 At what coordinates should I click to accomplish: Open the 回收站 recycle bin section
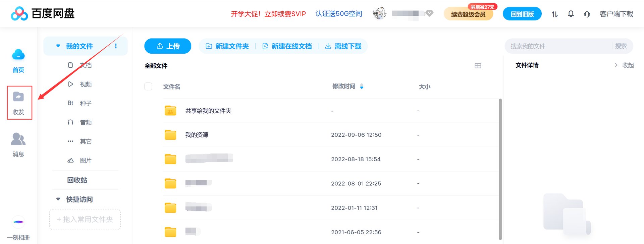[76, 180]
